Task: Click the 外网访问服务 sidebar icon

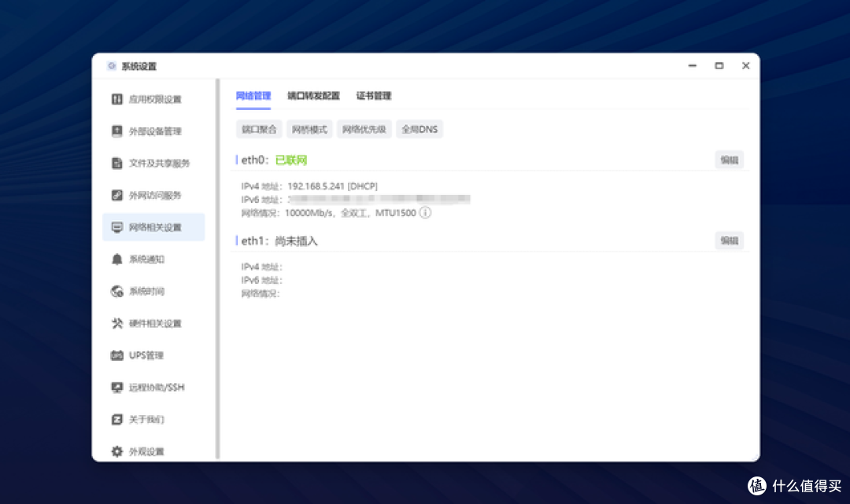Action: pyautogui.click(x=116, y=195)
